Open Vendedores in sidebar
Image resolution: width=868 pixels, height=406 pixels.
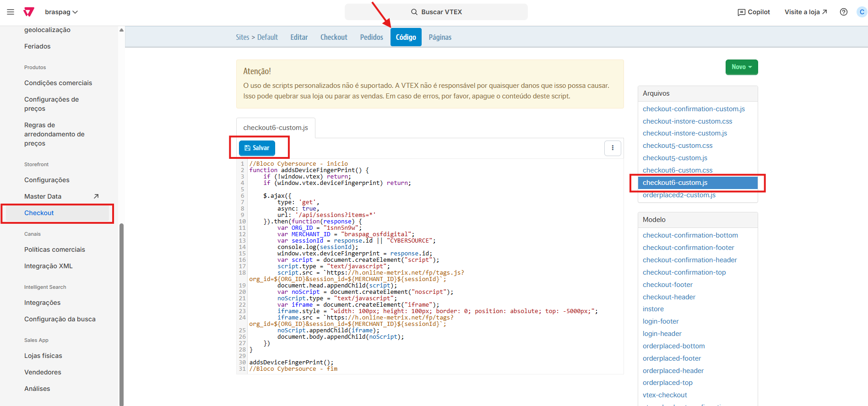43,372
